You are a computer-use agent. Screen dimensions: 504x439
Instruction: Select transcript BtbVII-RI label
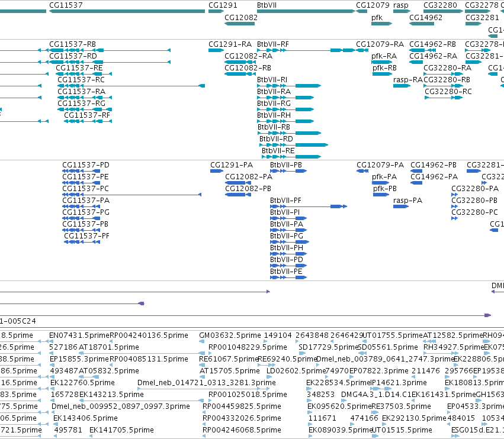tap(272, 80)
